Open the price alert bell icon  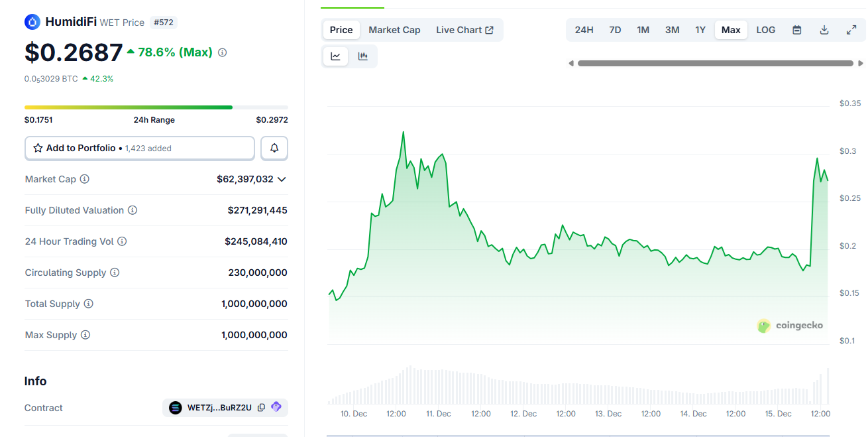(274, 148)
